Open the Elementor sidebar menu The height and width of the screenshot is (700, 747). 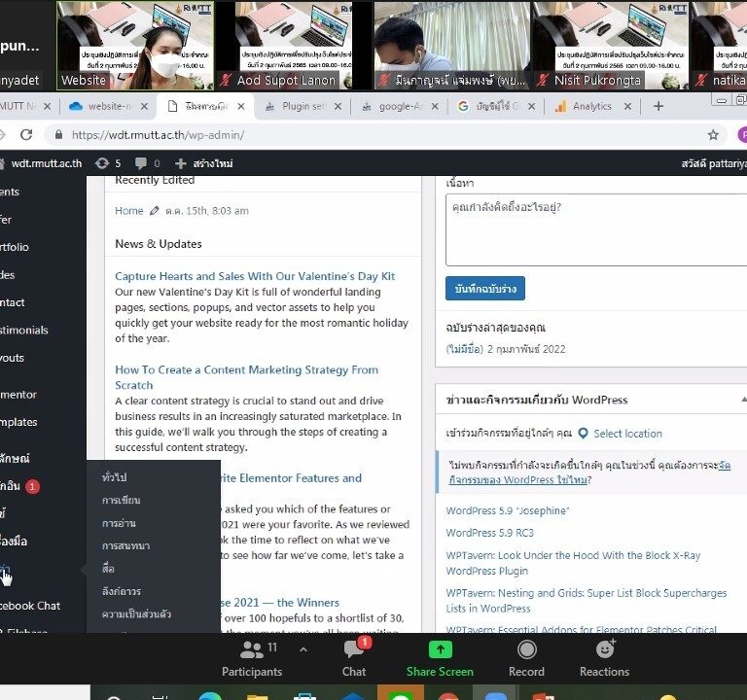(18, 395)
